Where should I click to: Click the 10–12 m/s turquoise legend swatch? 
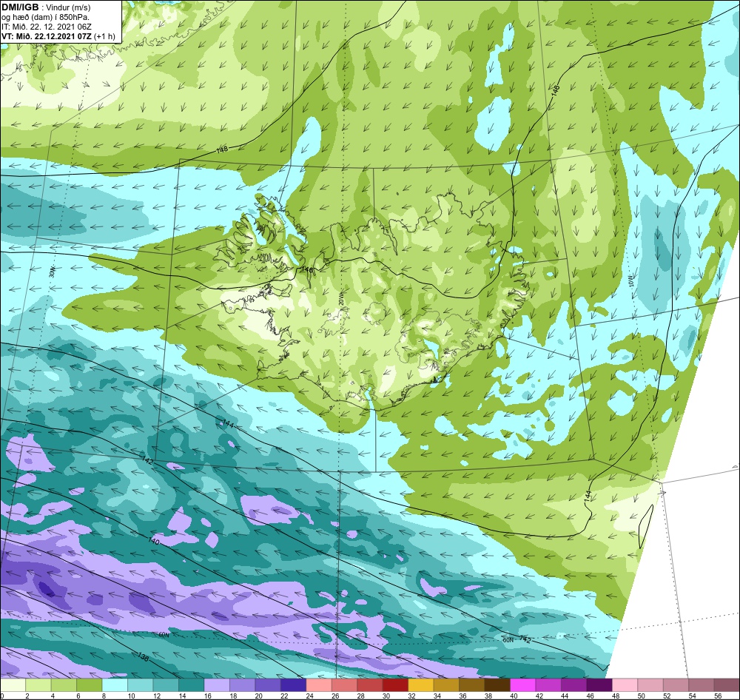(x=140, y=685)
